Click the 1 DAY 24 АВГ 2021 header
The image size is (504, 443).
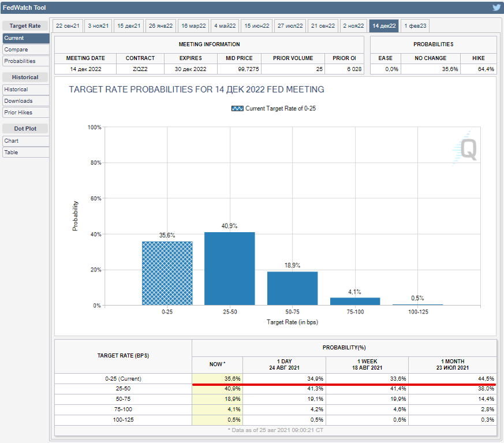click(284, 364)
